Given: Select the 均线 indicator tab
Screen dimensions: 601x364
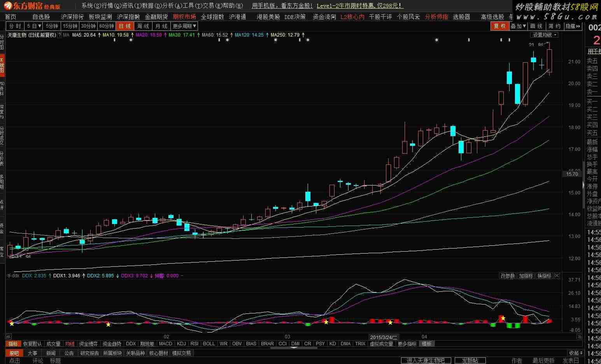Looking at the screenshot, I should pos(70,344).
